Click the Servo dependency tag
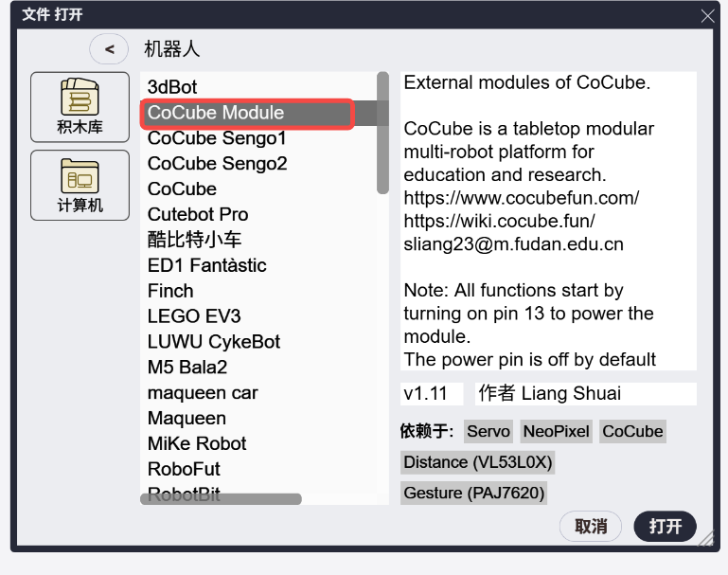 pyautogui.click(x=488, y=432)
